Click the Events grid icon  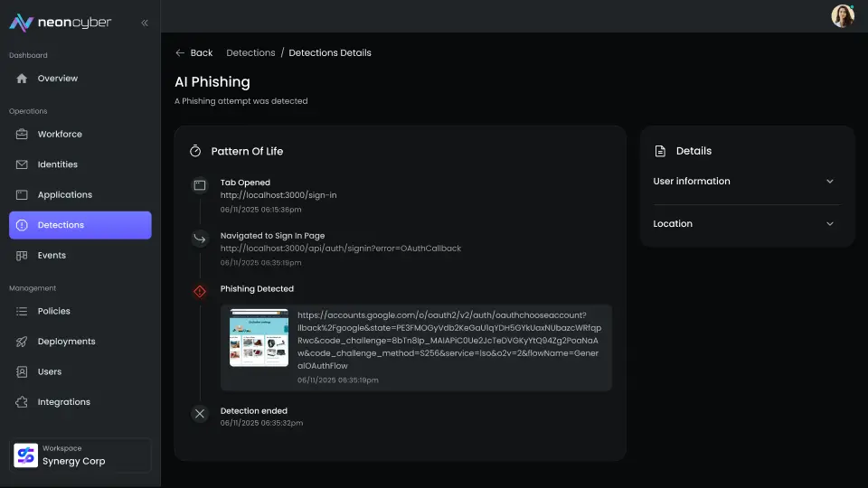point(22,256)
